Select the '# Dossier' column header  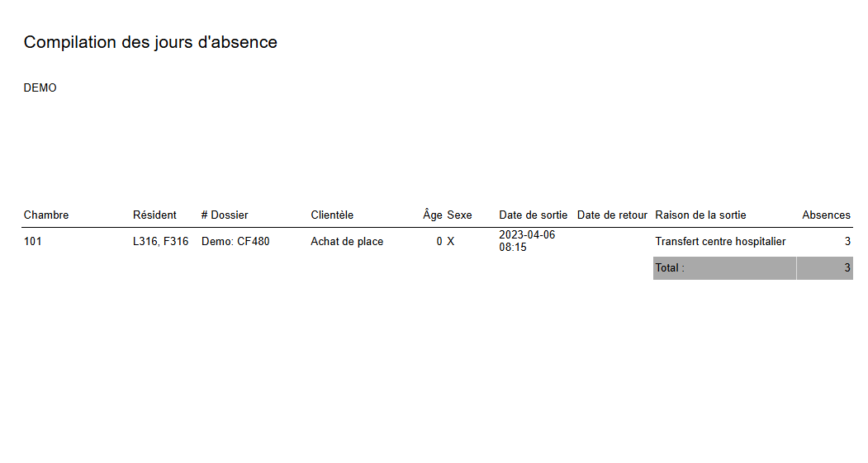pos(225,215)
